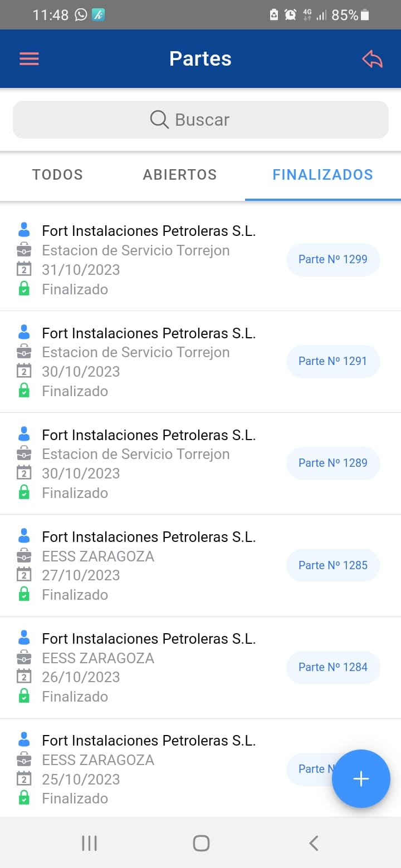Image resolution: width=401 pixels, height=868 pixels.
Task: Tap the Android recent apps icon
Action: click(89, 843)
